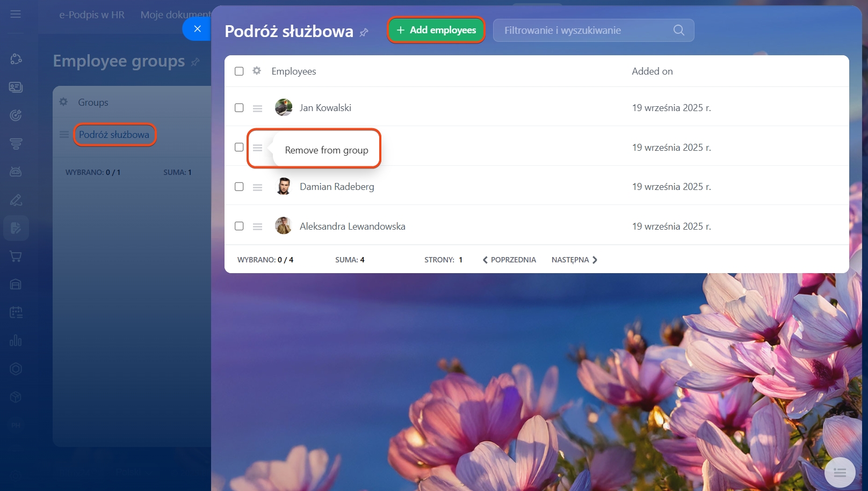Click the SUMA: 4 total label

point(350,260)
